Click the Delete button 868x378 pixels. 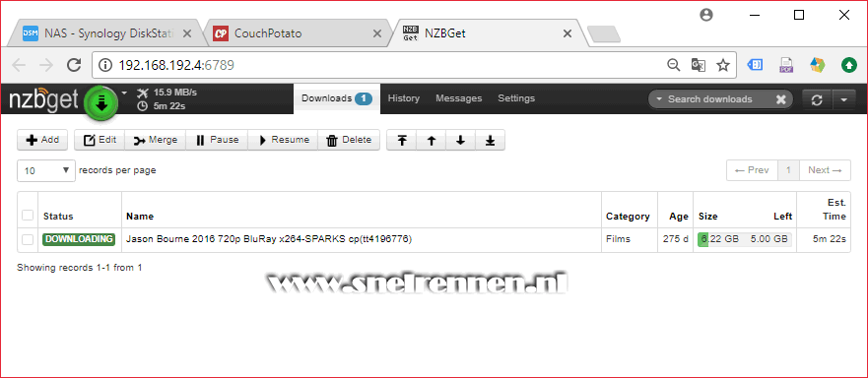[x=349, y=140]
